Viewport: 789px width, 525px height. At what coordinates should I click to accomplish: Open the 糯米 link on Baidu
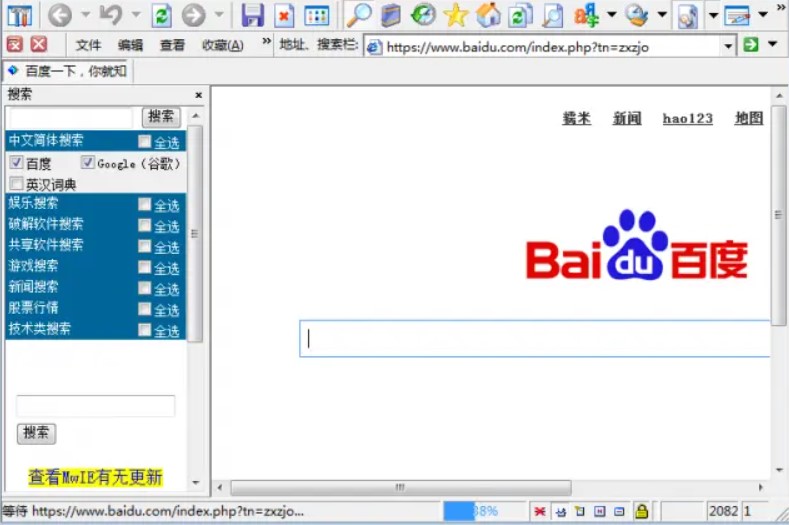click(577, 118)
